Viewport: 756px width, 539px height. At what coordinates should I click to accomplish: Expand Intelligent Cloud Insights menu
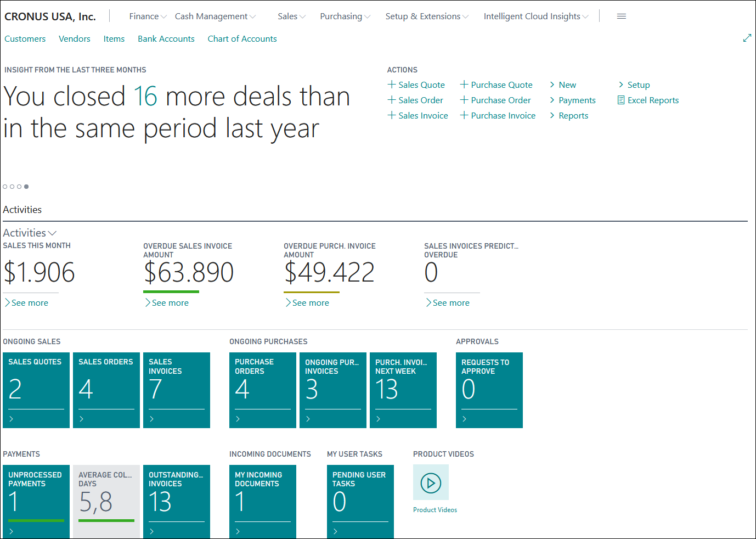pos(536,16)
